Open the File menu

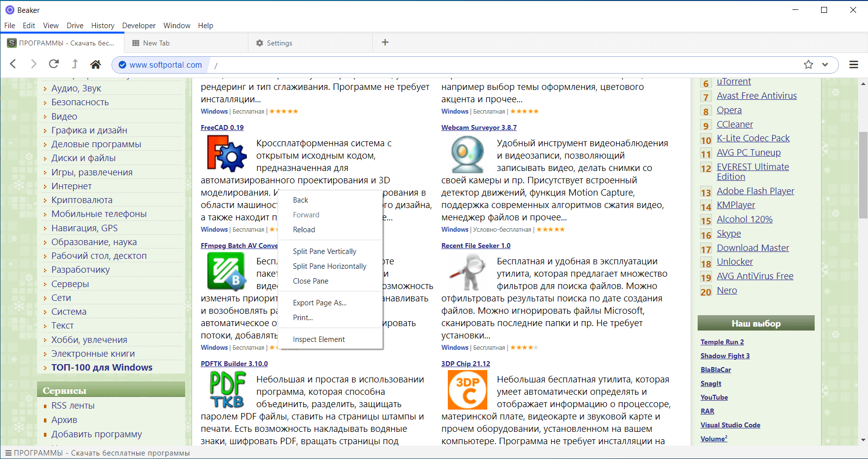click(10, 26)
